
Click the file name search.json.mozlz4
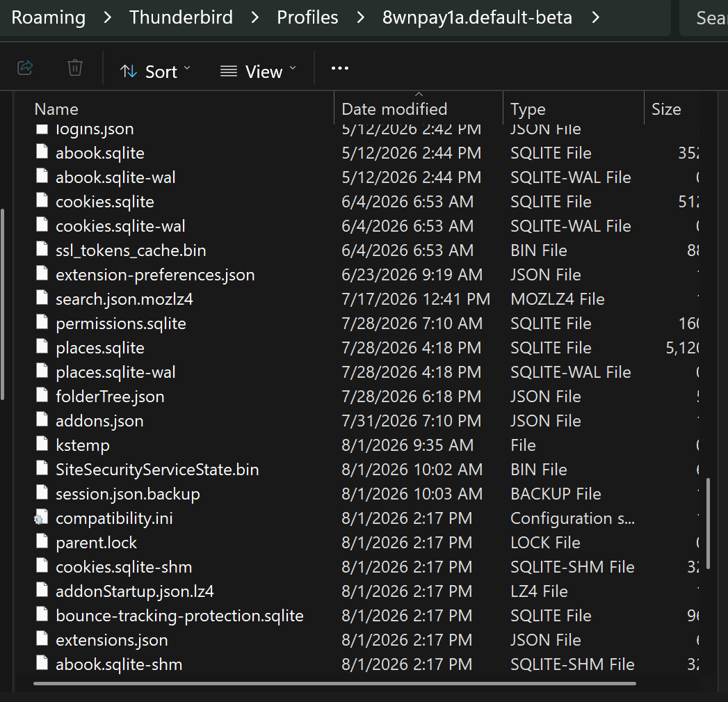point(124,299)
